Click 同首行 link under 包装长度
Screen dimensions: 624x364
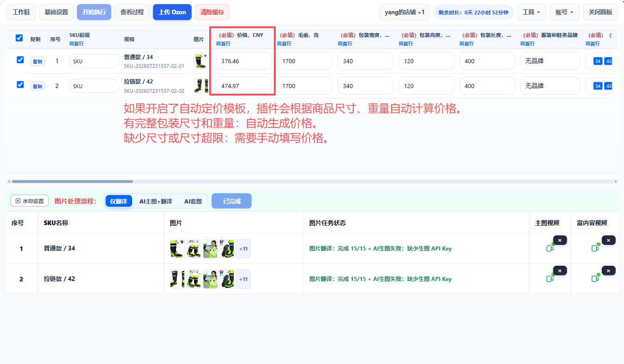coord(466,43)
